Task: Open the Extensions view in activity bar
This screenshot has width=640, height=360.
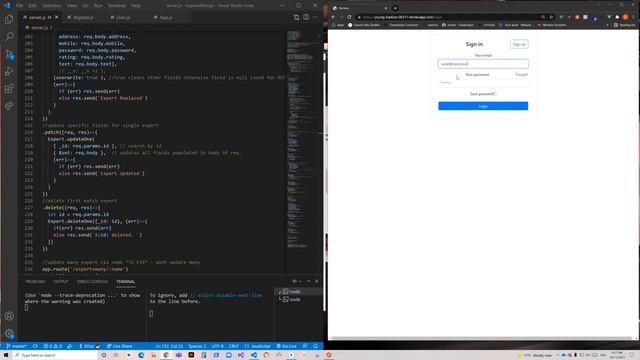Action: [x=9, y=89]
